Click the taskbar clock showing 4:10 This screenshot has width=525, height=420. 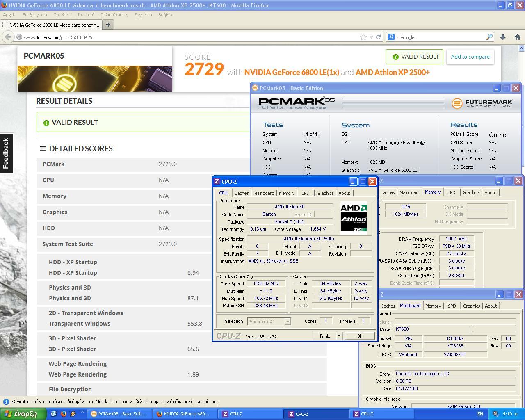[x=510, y=414]
